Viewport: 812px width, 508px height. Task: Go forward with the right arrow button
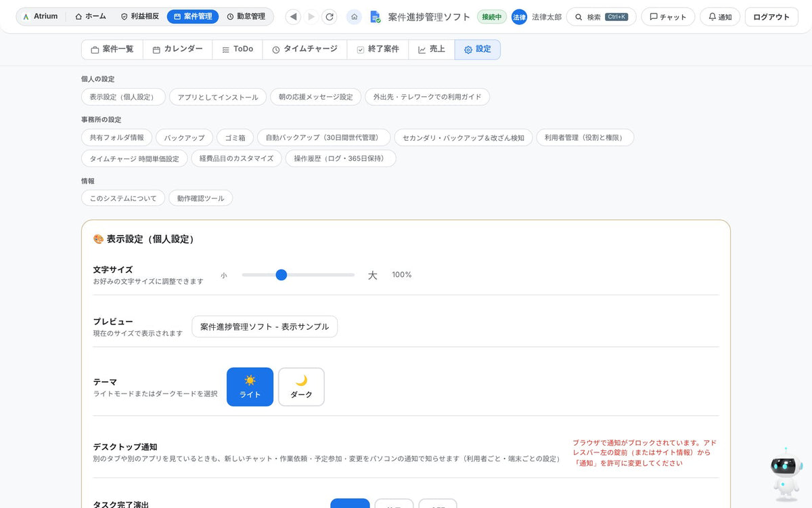tap(311, 17)
